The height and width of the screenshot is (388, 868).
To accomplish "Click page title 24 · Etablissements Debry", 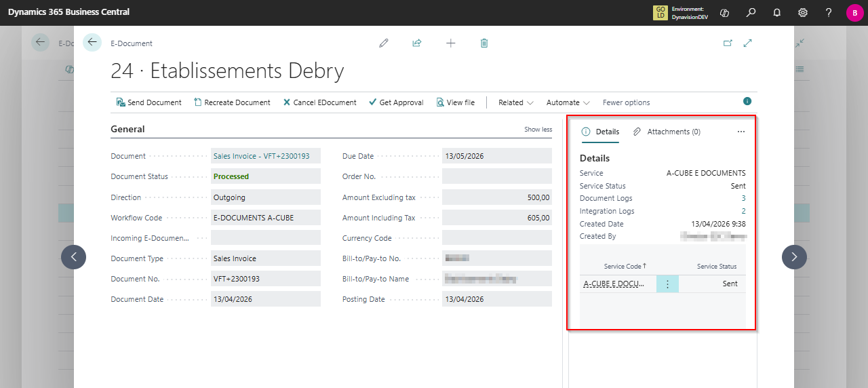I will click(227, 71).
